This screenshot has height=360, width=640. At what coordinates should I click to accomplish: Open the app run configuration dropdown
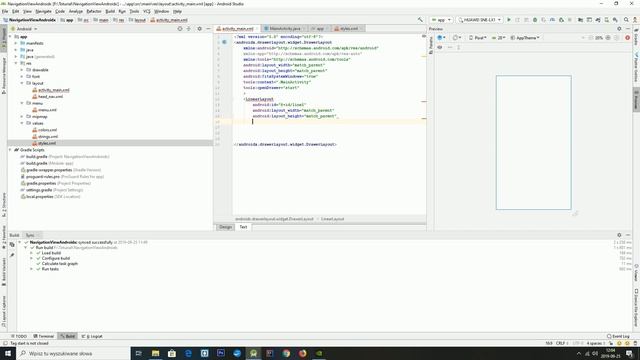pyautogui.click(x=441, y=20)
